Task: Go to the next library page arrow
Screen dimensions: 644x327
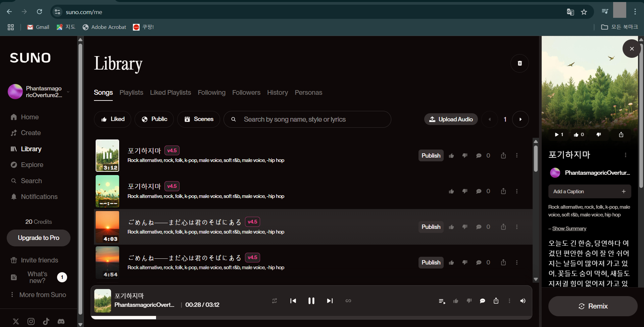Action: point(521,119)
